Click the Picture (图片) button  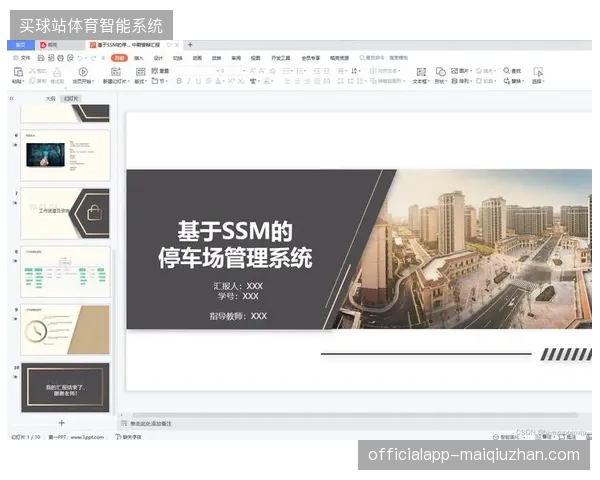[x=461, y=71]
